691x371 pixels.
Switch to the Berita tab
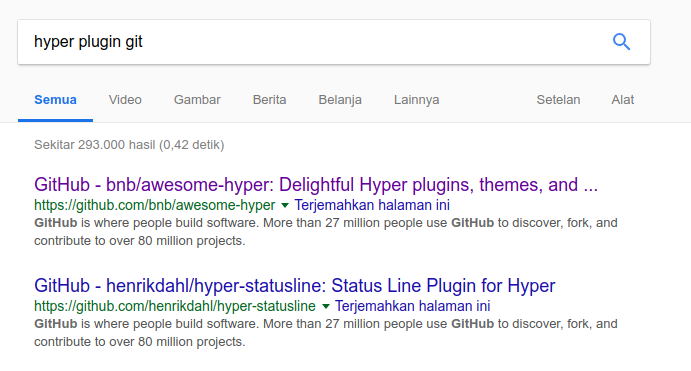tap(269, 100)
